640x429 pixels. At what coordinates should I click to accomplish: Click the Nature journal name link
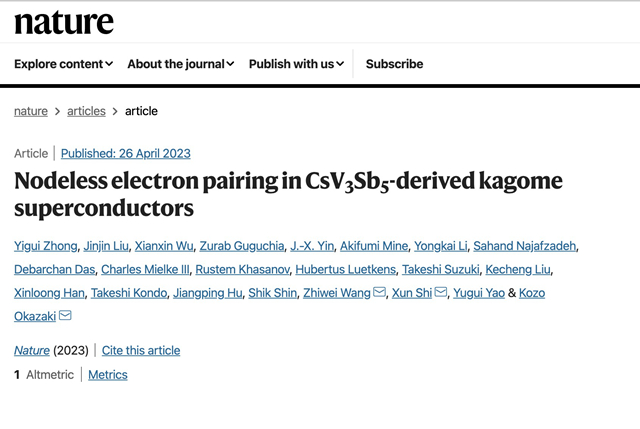point(32,350)
